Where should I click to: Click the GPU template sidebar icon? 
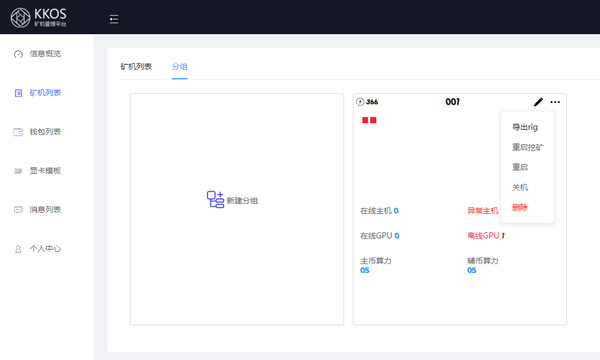coord(18,171)
